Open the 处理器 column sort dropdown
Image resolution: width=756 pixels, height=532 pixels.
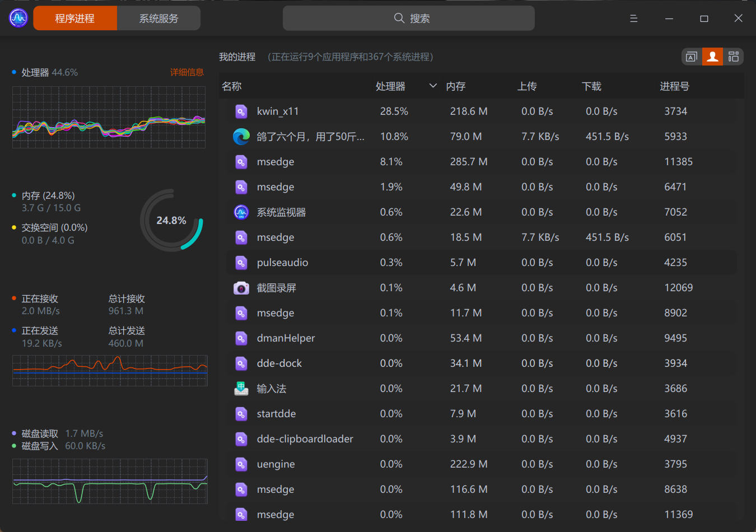point(432,86)
